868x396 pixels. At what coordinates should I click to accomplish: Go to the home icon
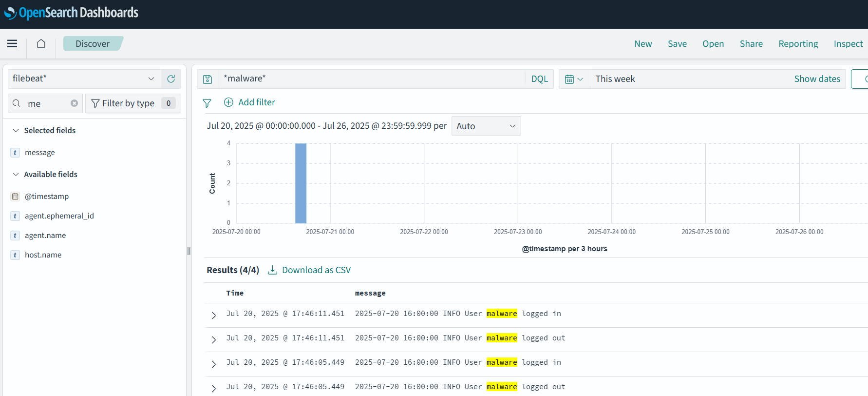[x=41, y=43]
